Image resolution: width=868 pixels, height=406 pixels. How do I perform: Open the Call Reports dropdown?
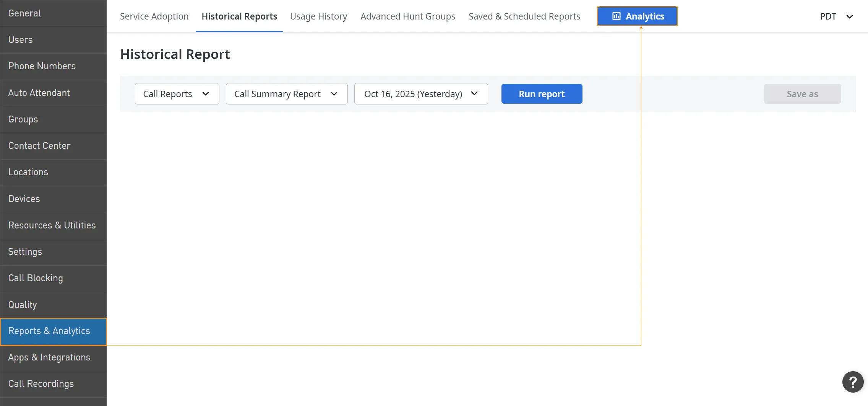click(177, 94)
